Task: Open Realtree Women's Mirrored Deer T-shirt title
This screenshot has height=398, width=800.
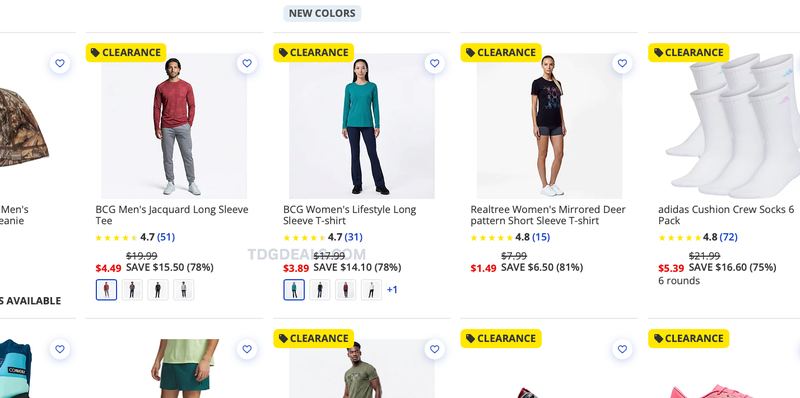Action: 547,215
